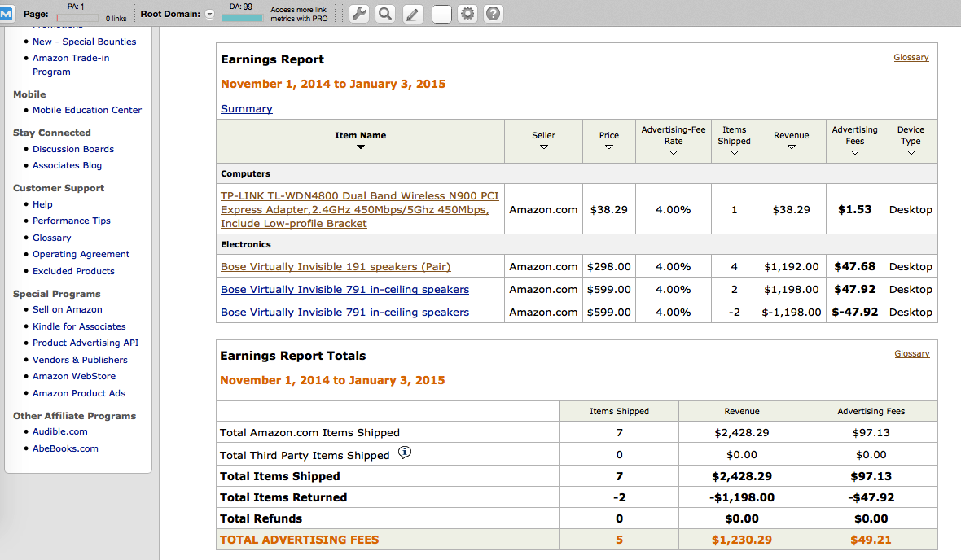Viewport: 961px width, 560px height.
Task: Sort by Seller column arrow
Action: pyautogui.click(x=544, y=147)
